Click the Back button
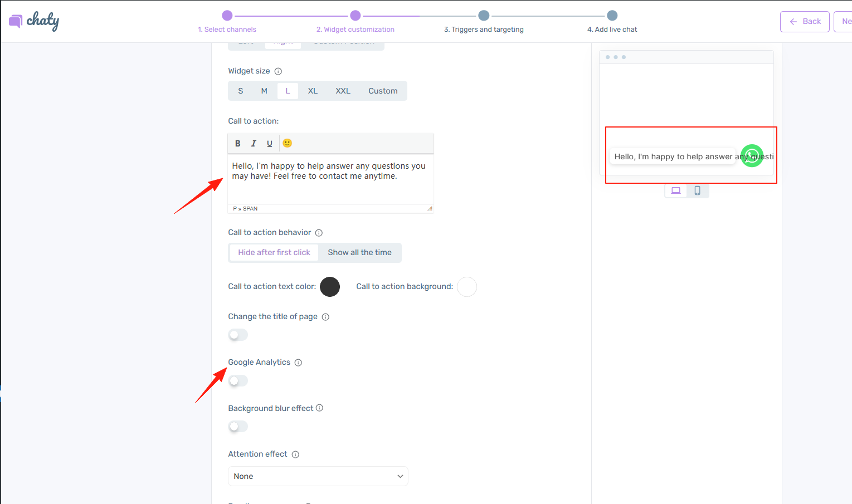Screen dimensions: 852x504 pyautogui.click(x=805, y=22)
